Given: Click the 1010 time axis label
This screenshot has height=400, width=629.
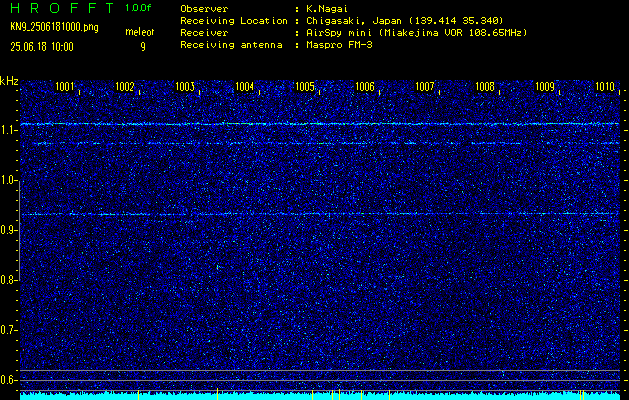Looking at the screenshot, I should (x=605, y=87).
